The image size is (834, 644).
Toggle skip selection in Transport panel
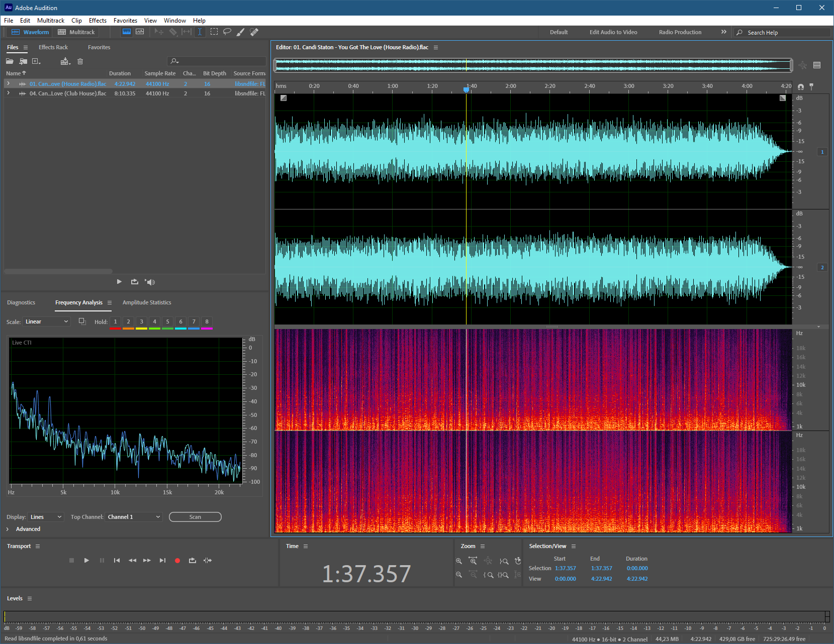(x=208, y=560)
